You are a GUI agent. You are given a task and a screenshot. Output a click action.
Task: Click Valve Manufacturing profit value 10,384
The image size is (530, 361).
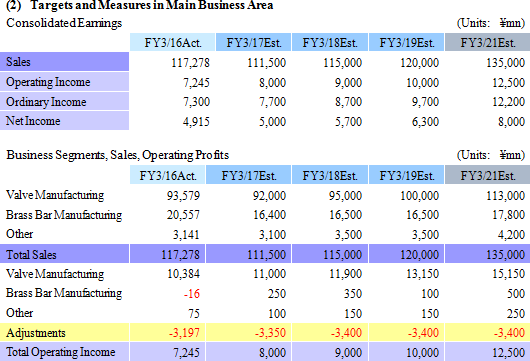[184, 274]
